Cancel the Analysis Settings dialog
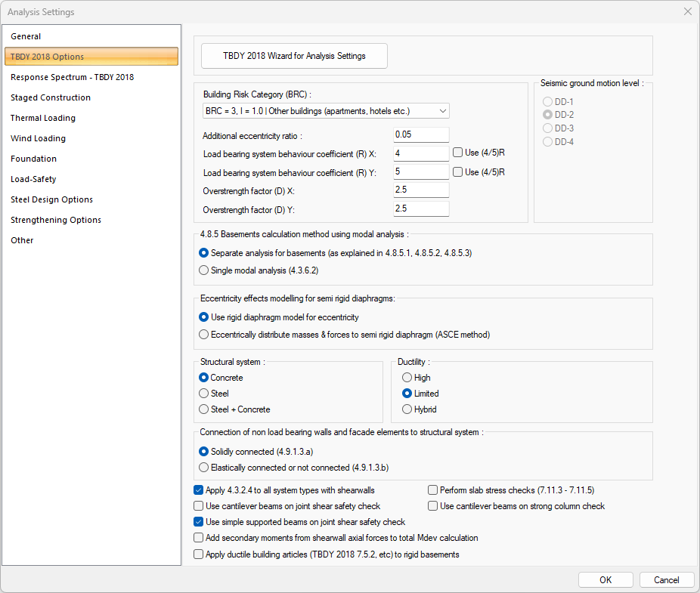The width and height of the screenshot is (700, 593). tap(666, 580)
